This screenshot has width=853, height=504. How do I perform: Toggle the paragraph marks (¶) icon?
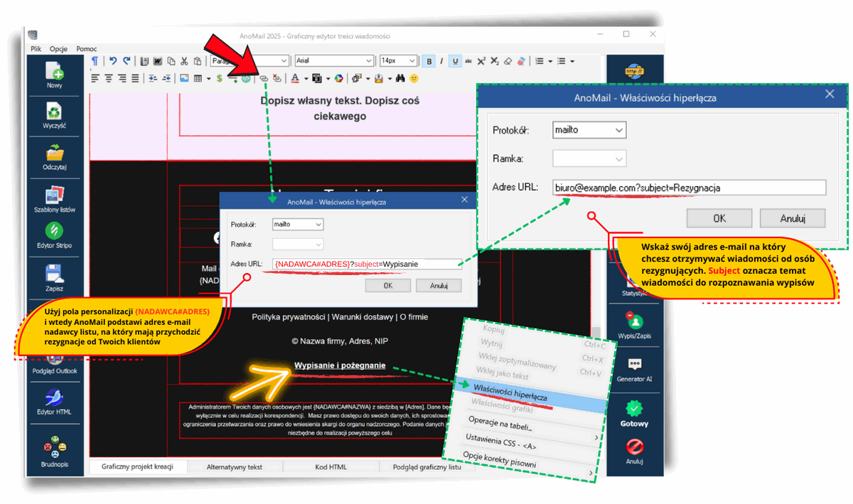coord(95,61)
